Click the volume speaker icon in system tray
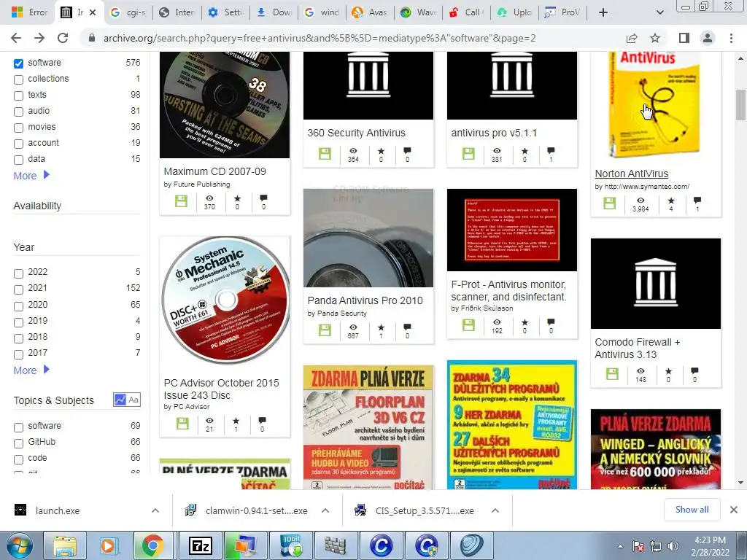The height and width of the screenshot is (560, 747). (673, 546)
